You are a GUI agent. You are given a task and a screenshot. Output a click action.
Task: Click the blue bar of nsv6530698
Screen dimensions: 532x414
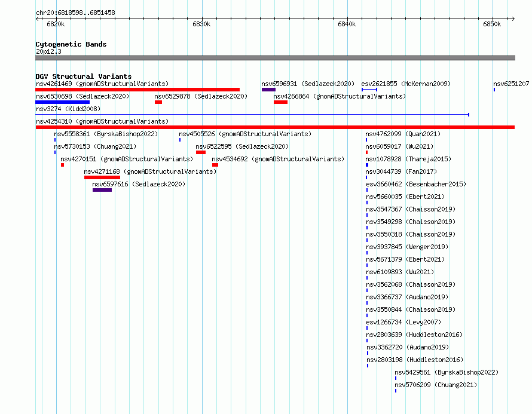[62, 102]
